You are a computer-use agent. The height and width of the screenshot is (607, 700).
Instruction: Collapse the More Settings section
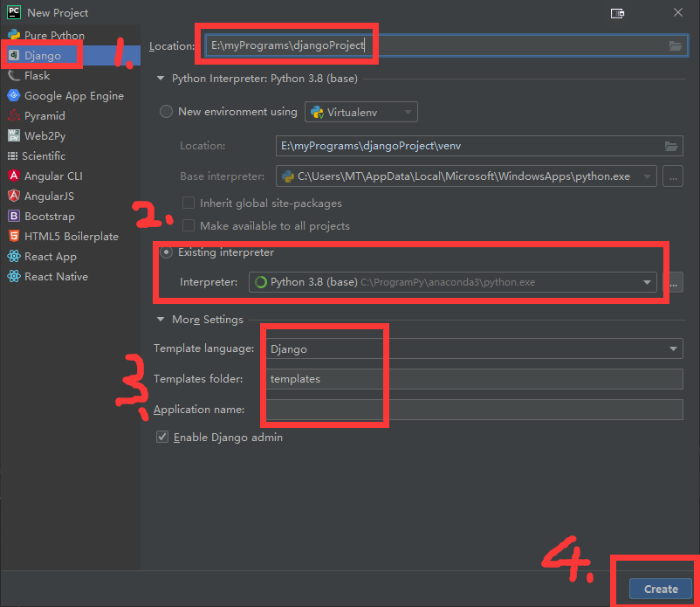160,320
